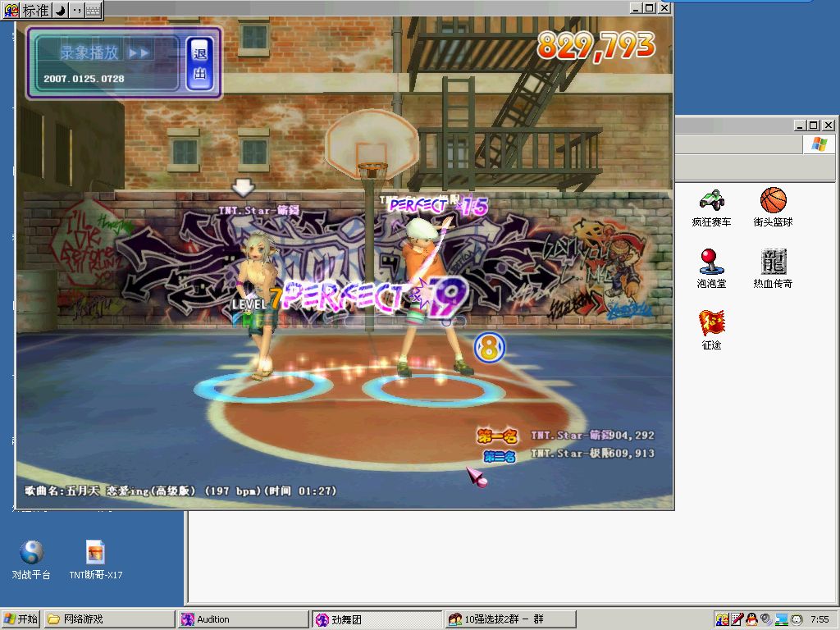Viewport: 840px width, 630px height.
Task: Click the white bear face tray icon
Action: [x=797, y=619]
